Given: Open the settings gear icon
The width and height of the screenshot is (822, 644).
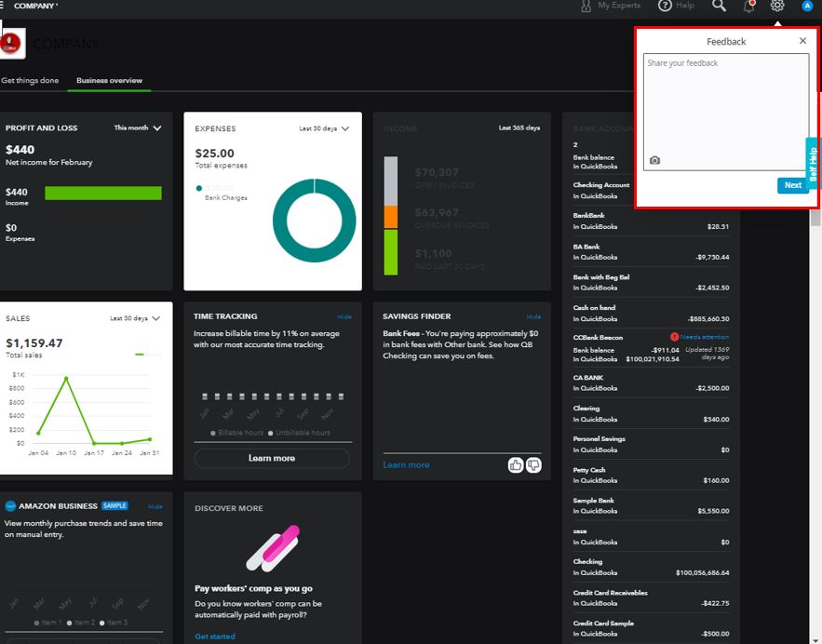Looking at the screenshot, I should tap(777, 6).
